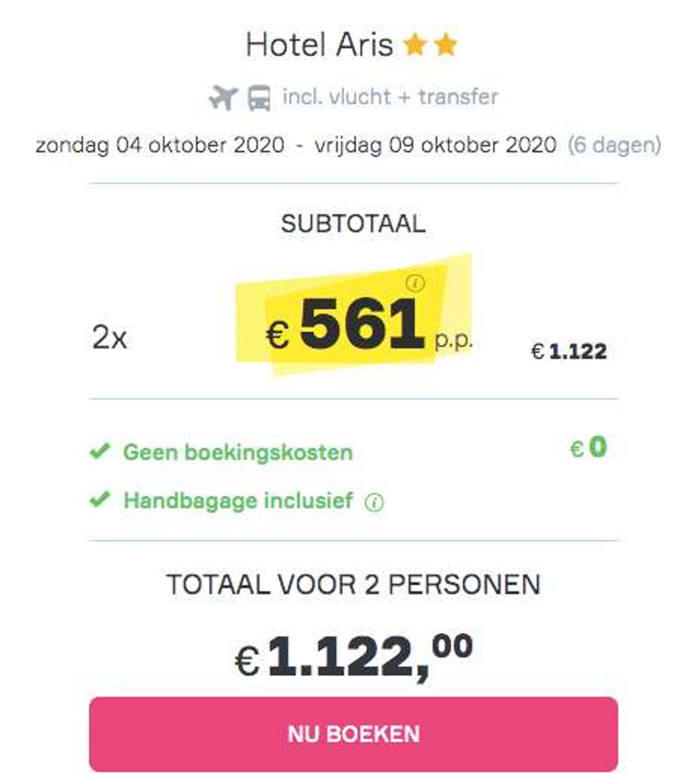Click the second gold hotel star

point(445,45)
